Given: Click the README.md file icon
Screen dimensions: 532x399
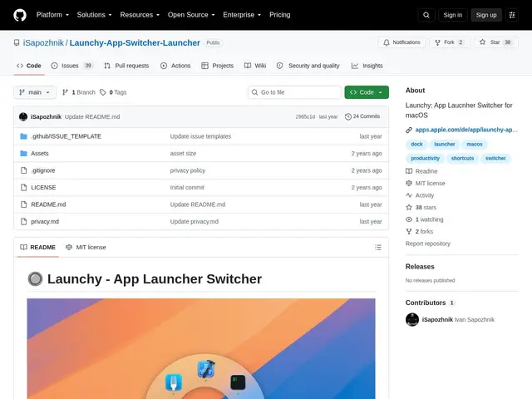Looking at the screenshot, I should point(23,204).
